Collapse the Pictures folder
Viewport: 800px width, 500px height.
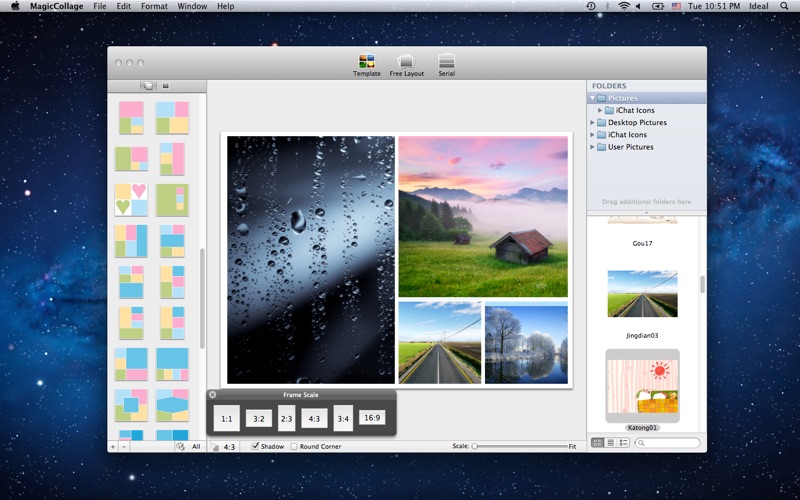click(592, 98)
